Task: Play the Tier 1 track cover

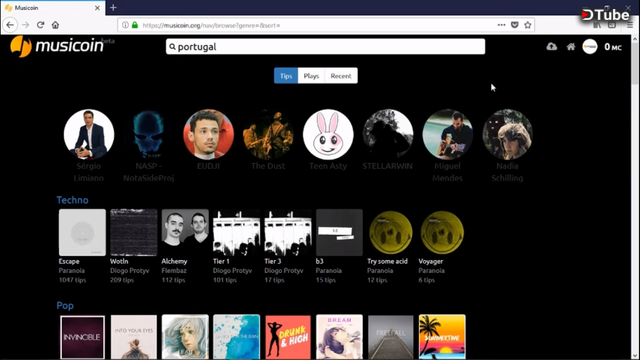Action: point(236,232)
